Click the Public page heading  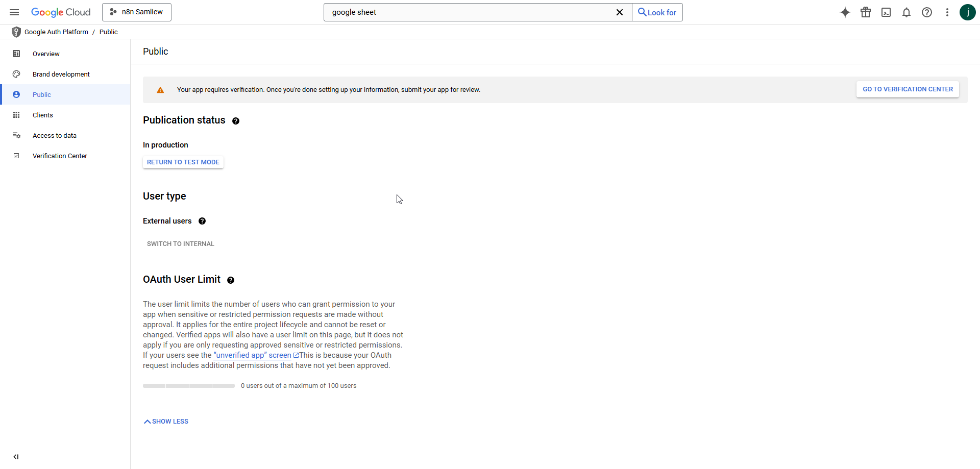156,52
